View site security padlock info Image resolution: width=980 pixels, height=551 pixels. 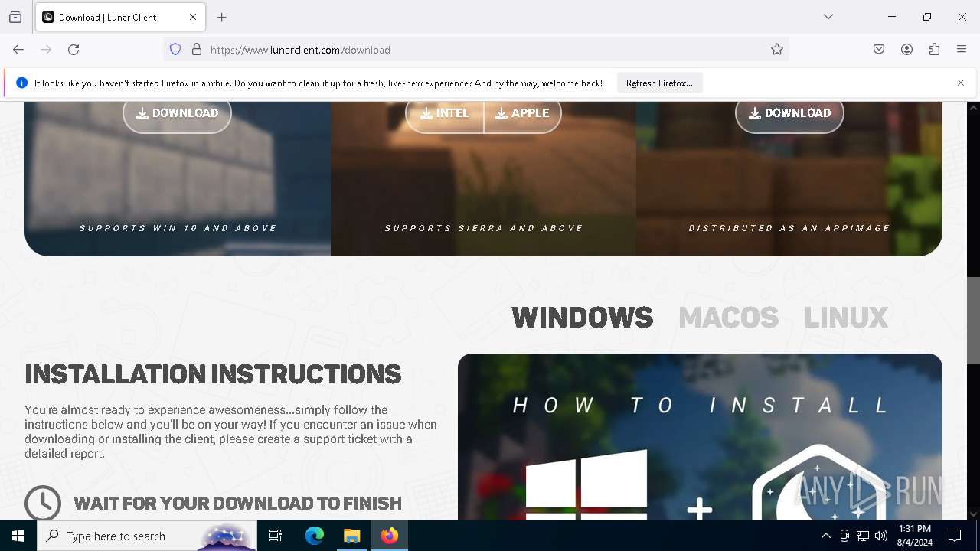(197, 50)
